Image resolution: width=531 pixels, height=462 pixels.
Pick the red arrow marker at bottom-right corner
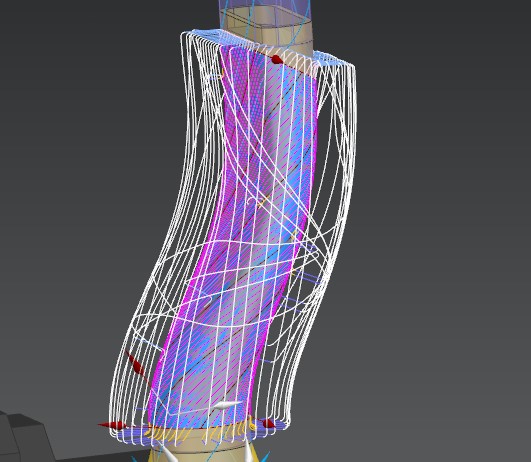[267, 423]
